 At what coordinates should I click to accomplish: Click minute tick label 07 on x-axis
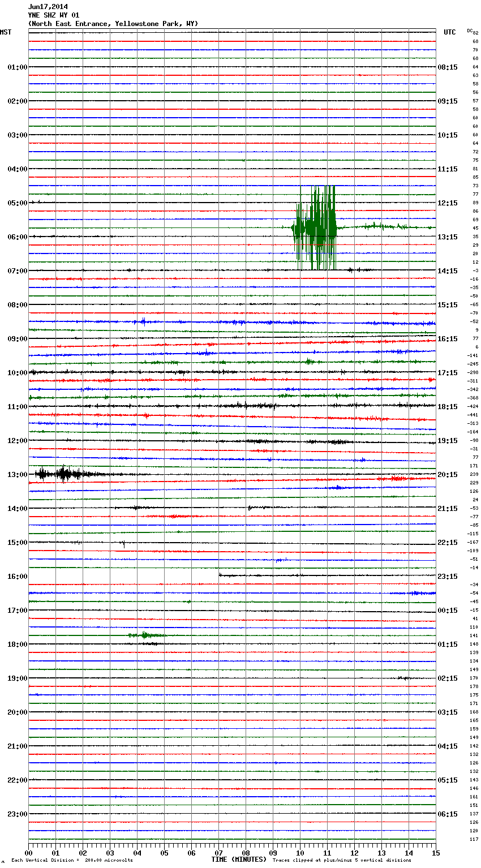pos(218,853)
